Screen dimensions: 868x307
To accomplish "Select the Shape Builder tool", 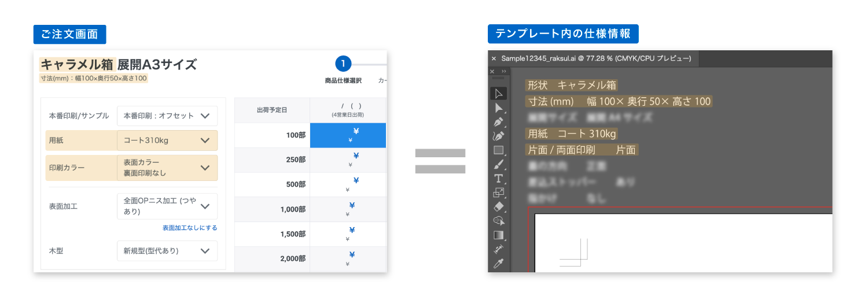I will (x=498, y=221).
